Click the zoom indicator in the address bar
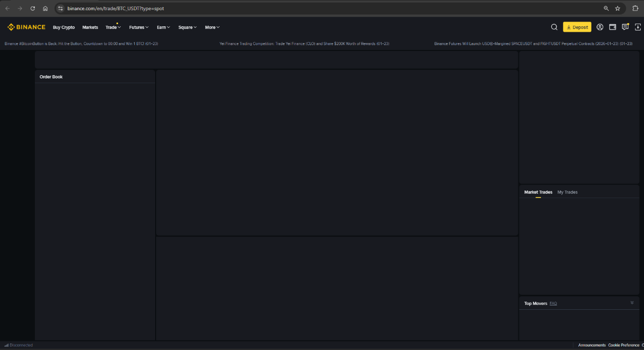 tap(606, 9)
